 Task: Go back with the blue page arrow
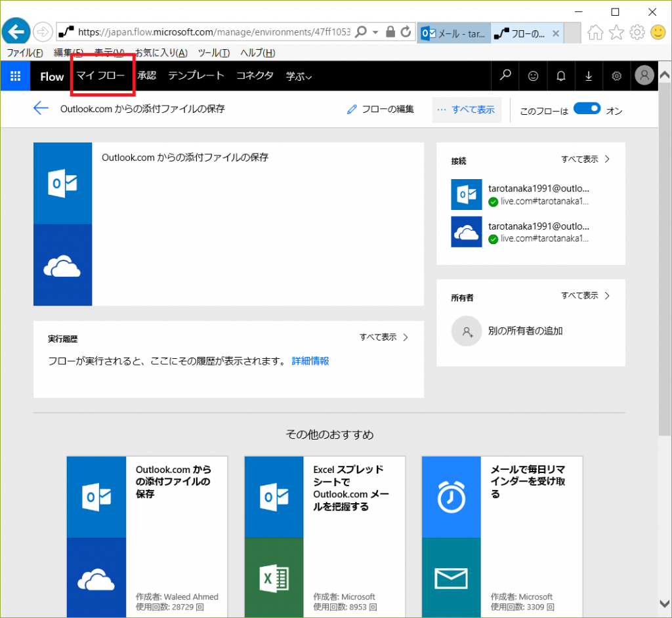click(x=41, y=108)
